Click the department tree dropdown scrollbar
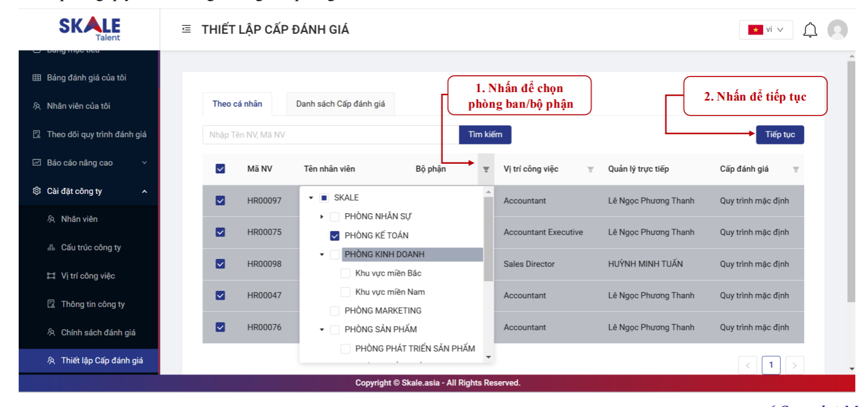The width and height of the screenshot is (868, 407). click(489, 241)
